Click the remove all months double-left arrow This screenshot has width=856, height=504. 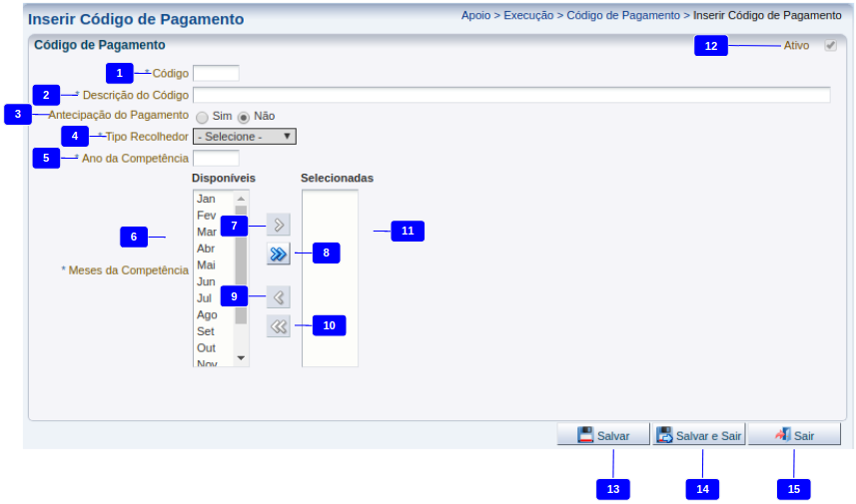click(x=279, y=326)
